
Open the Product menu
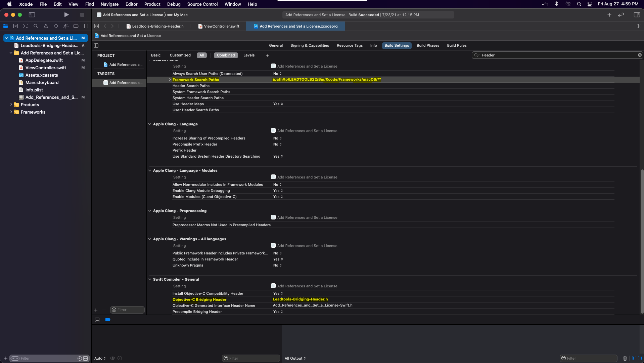click(x=152, y=4)
